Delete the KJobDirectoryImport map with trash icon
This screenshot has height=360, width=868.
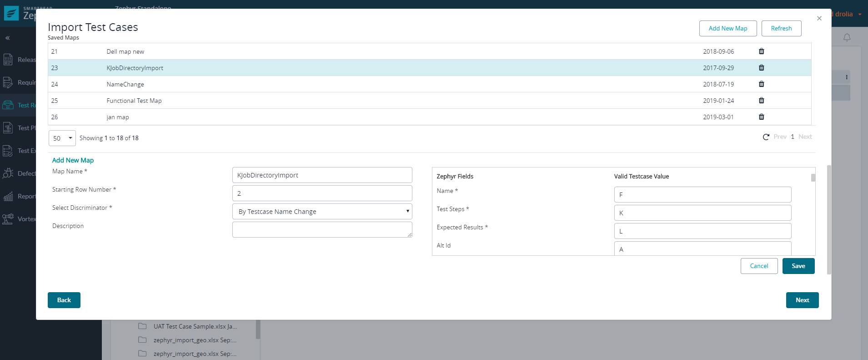coord(761,68)
